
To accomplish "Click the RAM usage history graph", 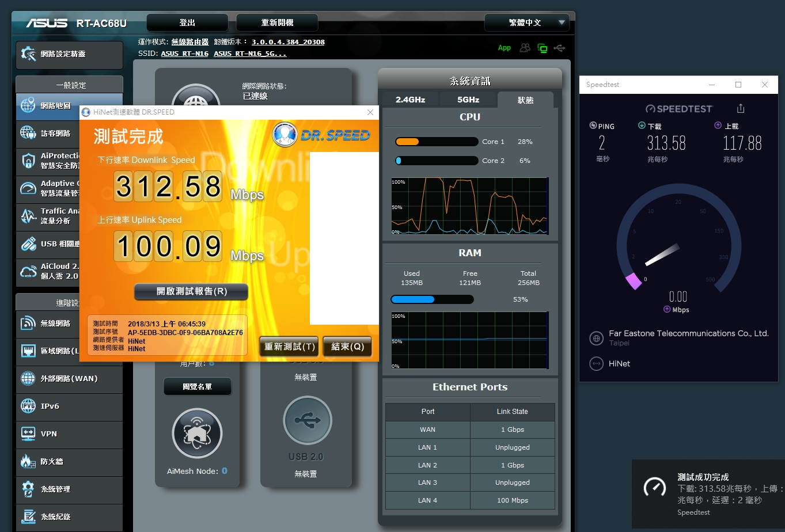I will (x=470, y=340).
